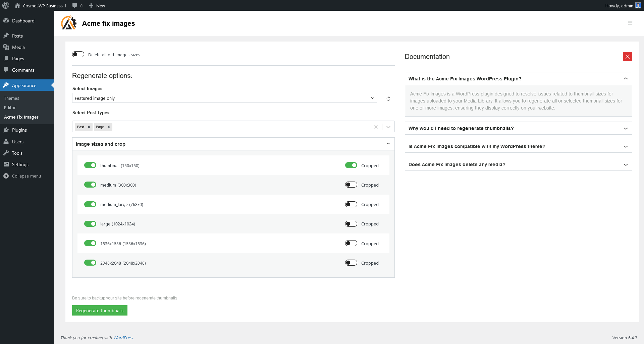Click the Appearance brush icon in the sidebar
Screen dimensions: 644x344
click(x=6, y=85)
